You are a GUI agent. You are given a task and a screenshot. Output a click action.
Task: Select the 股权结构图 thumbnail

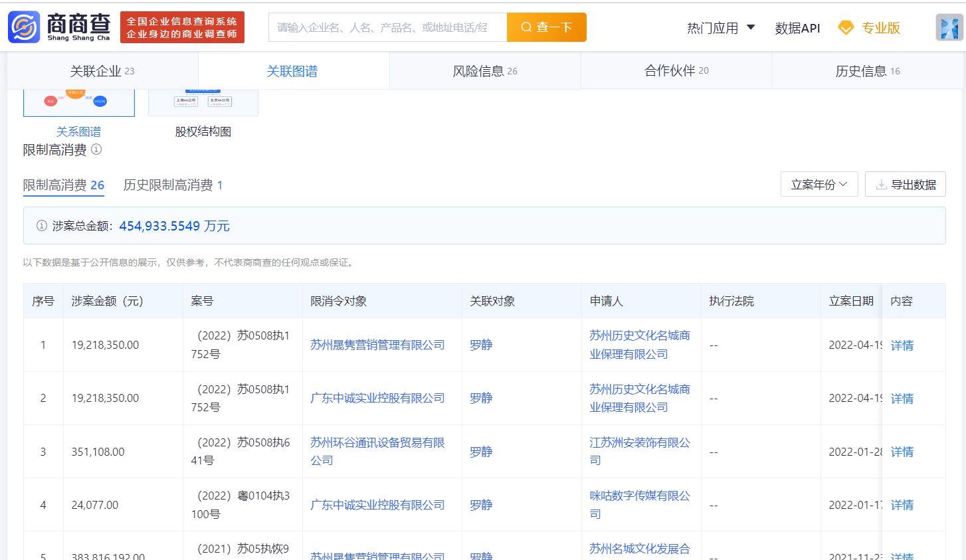pos(203,102)
